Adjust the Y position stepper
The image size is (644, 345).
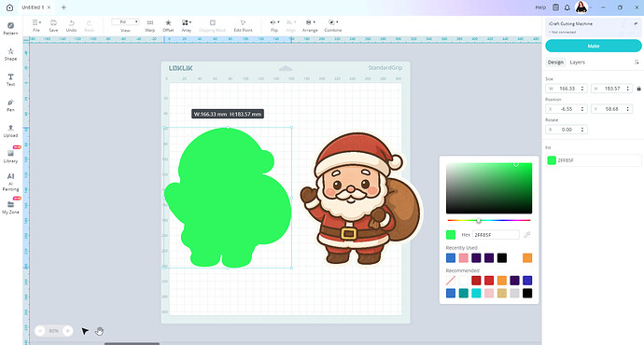tap(627, 109)
